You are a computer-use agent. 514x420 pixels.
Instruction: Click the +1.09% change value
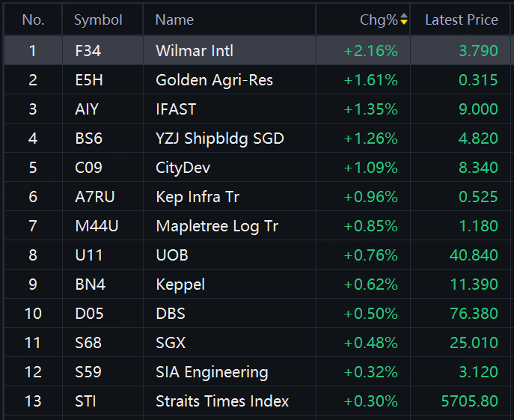click(371, 168)
